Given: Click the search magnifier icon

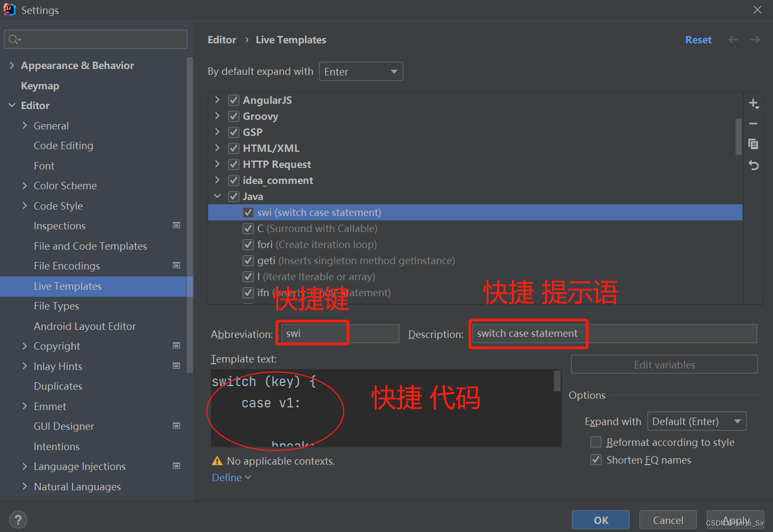Looking at the screenshot, I should coord(14,40).
